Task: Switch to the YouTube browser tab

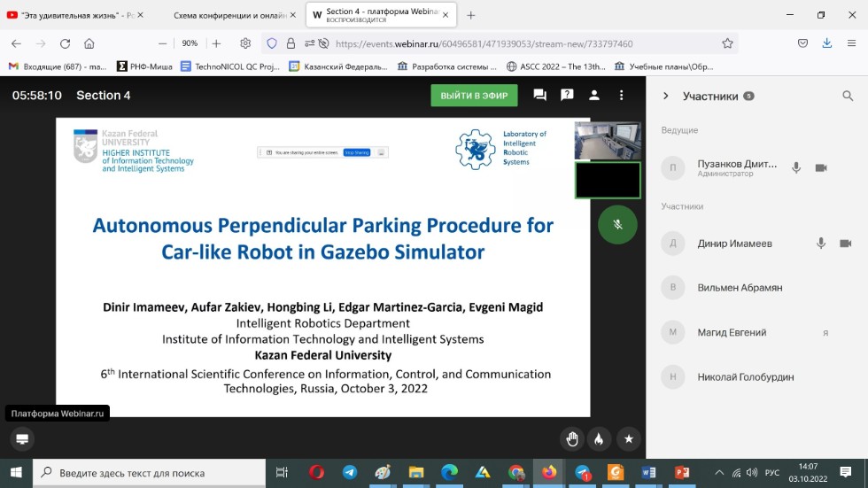Action: [x=71, y=15]
